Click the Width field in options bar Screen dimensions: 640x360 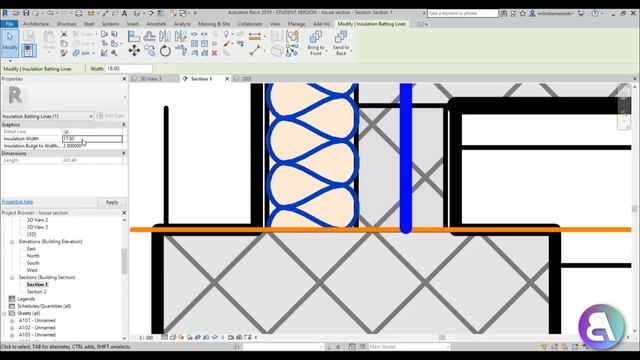click(129, 69)
